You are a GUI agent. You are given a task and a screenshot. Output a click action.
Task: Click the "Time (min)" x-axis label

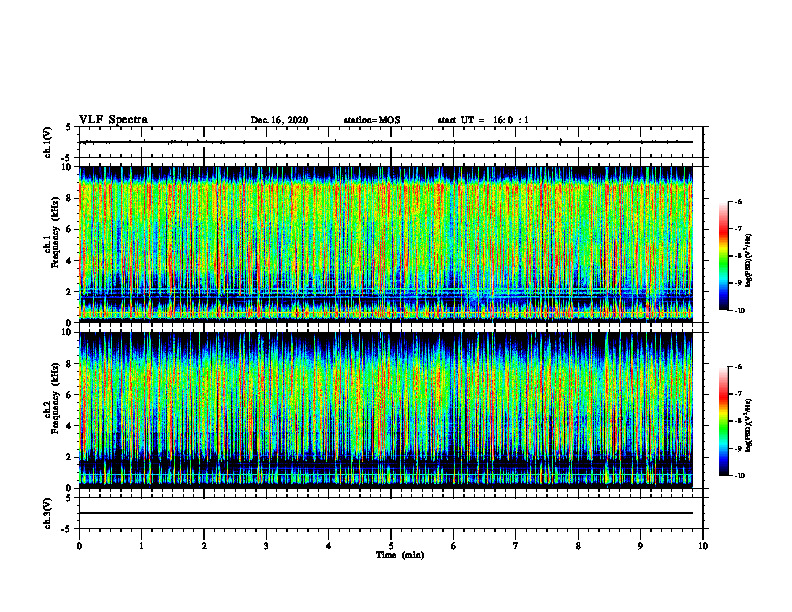pyautogui.click(x=400, y=555)
